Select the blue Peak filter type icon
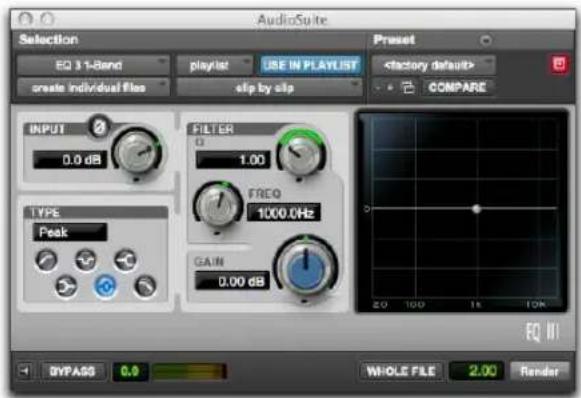 point(106,286)
